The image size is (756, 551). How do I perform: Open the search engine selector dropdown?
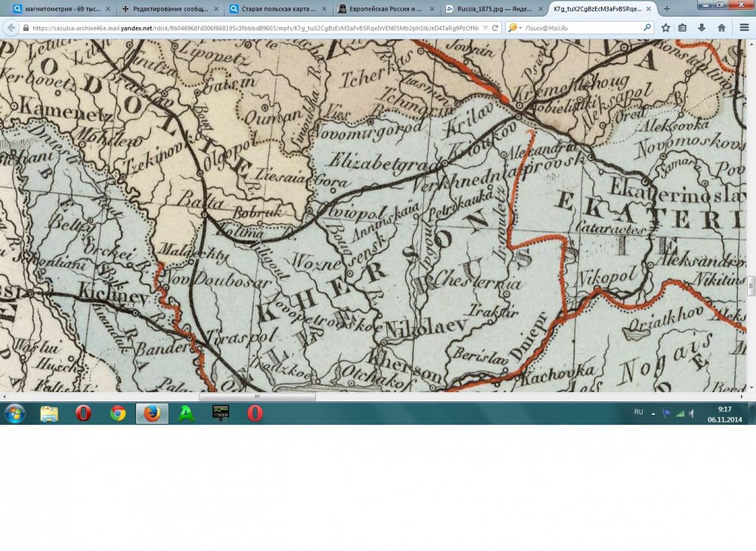[x=514, y=28]
